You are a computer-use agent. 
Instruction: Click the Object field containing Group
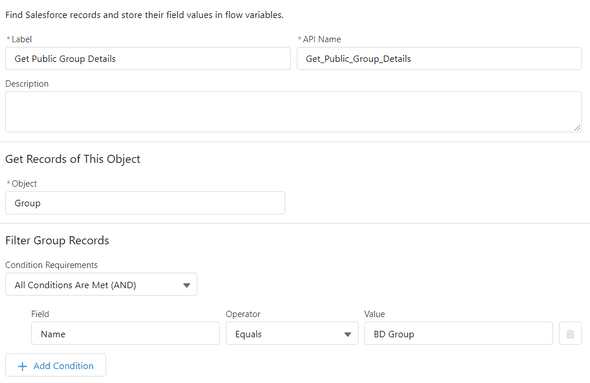tap(145, 203)
